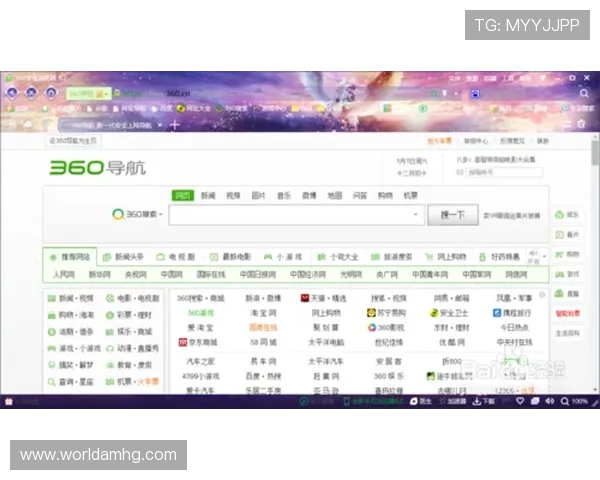600x480 pixels.
Task: Select the 音乐 search category tab
Action: 284,196
